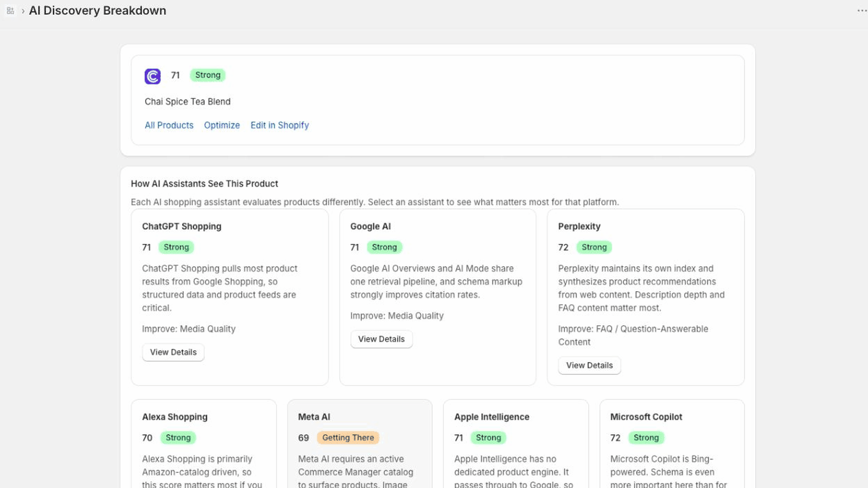Image resolution: width=868 pixels, height=488 pixels.
Task: Click the ChatGPT Shopping card title
Action: [x=182, y=227]
